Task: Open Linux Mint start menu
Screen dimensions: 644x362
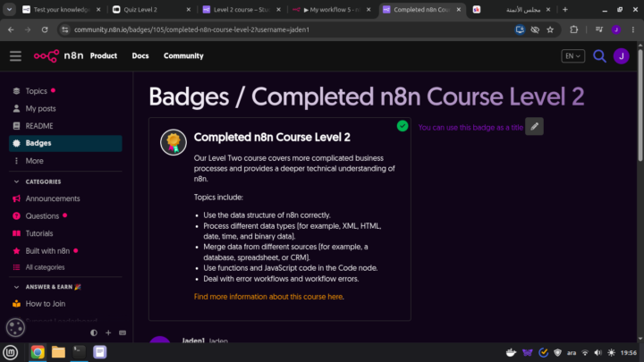Action: click(x=10, y=352)
